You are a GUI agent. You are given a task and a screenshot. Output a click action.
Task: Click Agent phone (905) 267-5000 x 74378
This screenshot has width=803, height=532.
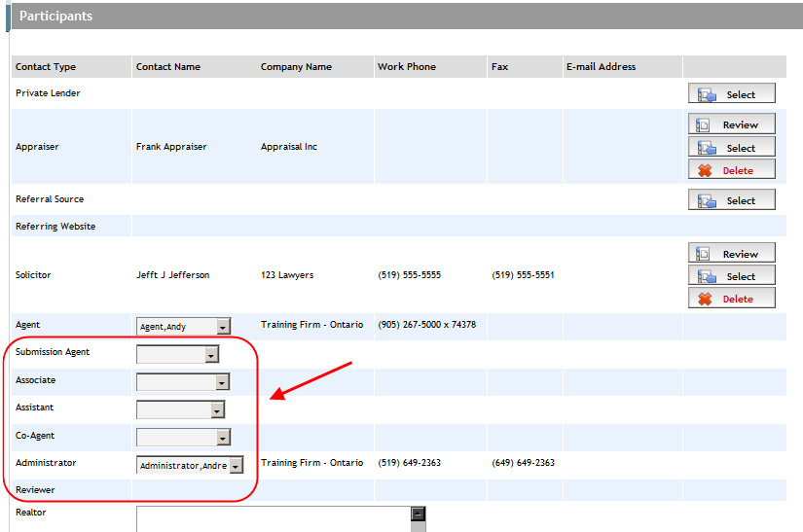(426, 324)
